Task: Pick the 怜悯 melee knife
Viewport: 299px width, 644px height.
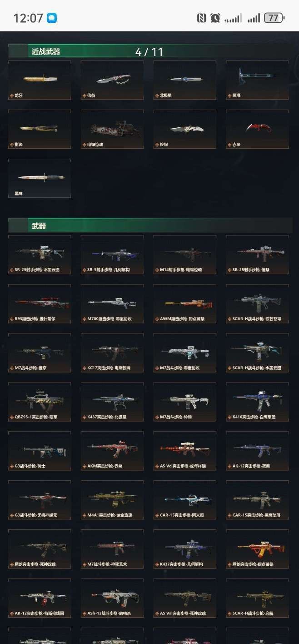Action: point(184,129)
